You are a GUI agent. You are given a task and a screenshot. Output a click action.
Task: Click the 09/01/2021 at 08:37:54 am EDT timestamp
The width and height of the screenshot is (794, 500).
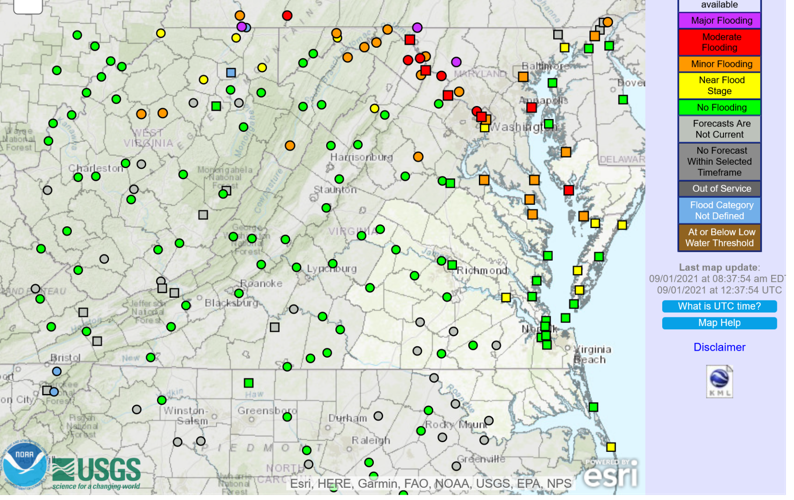pos(717,279)
